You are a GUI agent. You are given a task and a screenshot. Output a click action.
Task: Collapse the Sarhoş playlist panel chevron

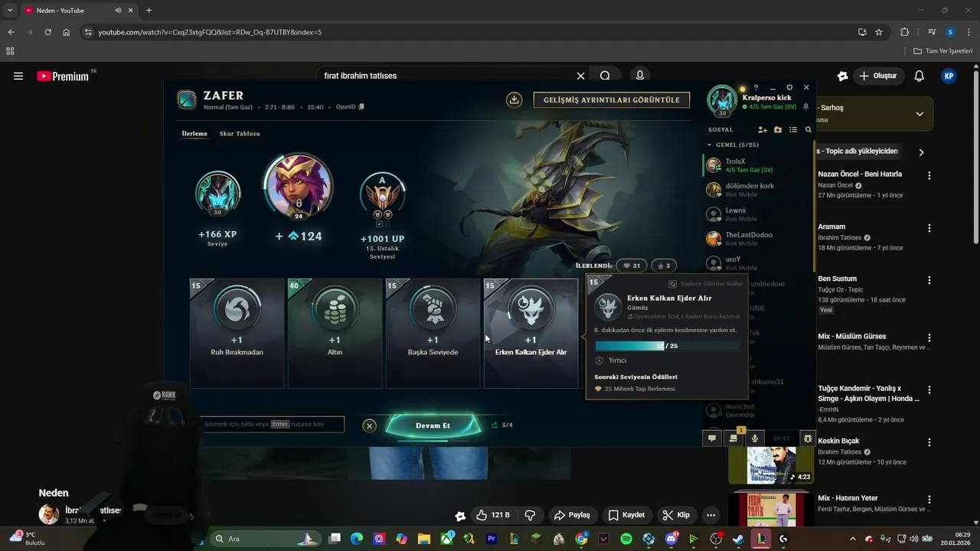[920, 114]
